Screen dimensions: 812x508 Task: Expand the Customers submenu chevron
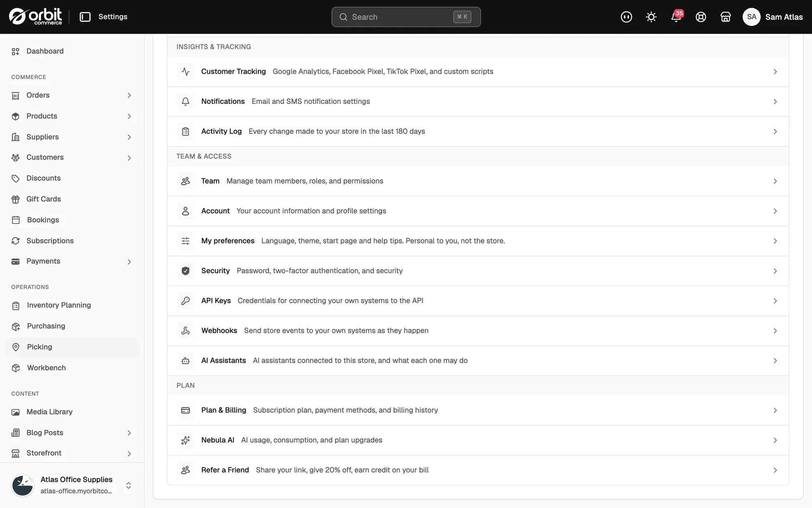pyautogui.click(x=129, y=158)
